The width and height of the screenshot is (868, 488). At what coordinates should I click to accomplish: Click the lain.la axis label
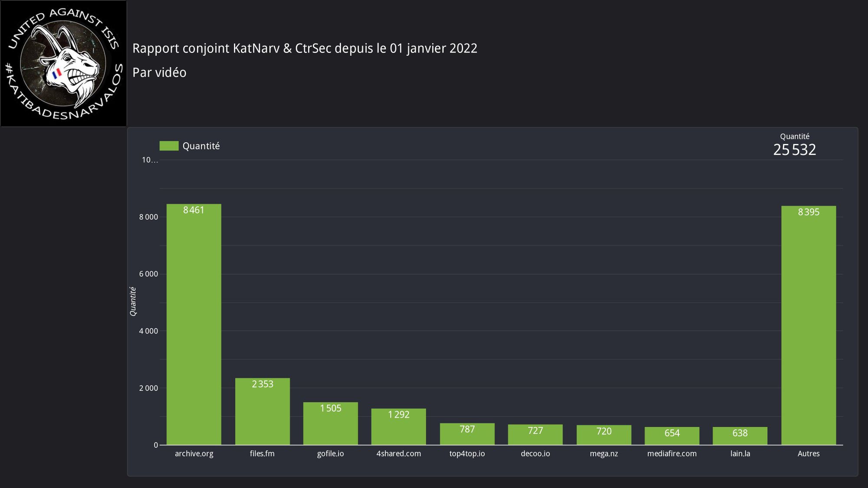tap(740, 454)
